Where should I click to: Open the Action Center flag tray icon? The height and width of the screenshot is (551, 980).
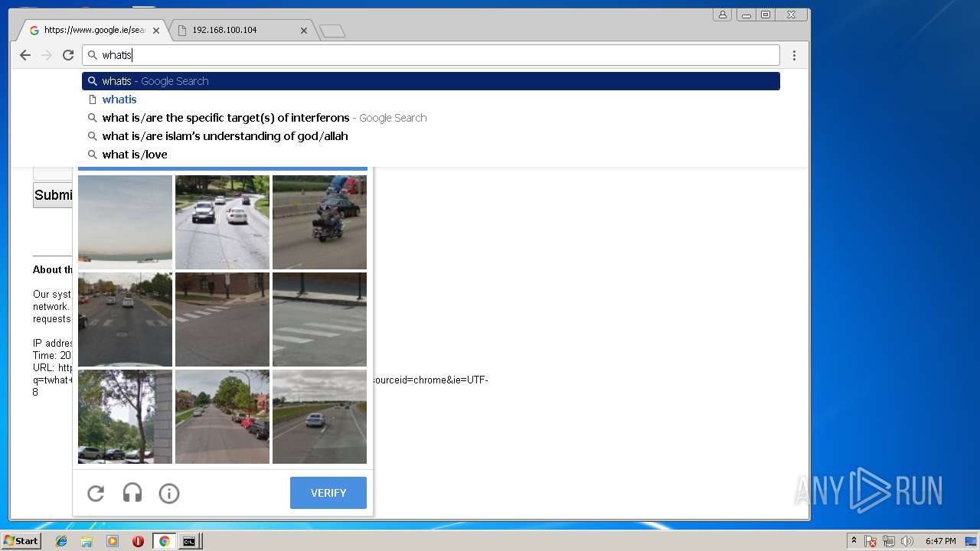point(871,541)
